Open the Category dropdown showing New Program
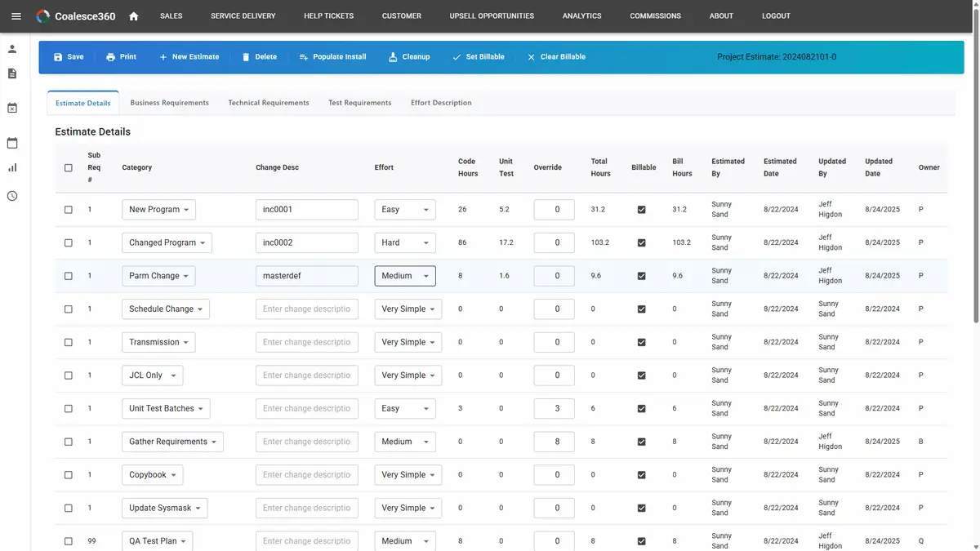Image resolution: width=980 pixels, height=551 pixels. point(158,209)
